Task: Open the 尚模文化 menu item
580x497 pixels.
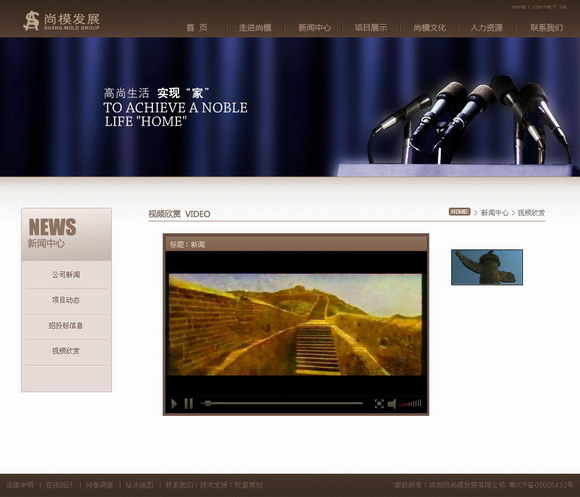Action: 429,28
